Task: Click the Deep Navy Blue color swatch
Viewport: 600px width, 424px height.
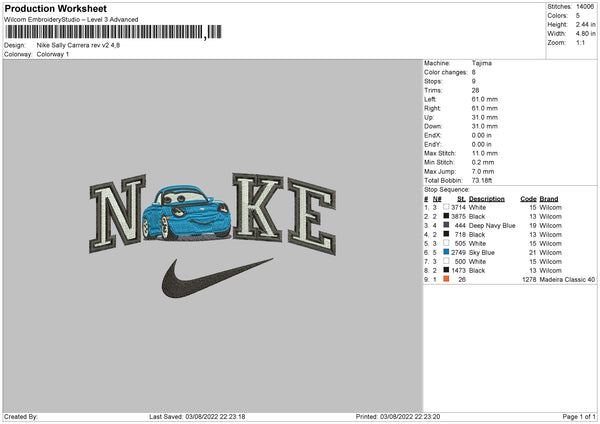Action: tap(446, 225)
